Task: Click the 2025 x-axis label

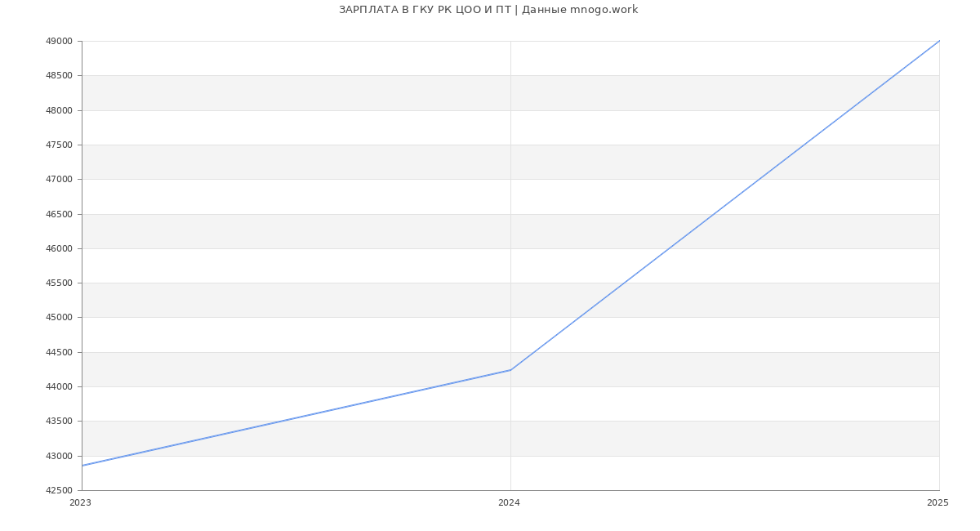Action: (938, 503)
